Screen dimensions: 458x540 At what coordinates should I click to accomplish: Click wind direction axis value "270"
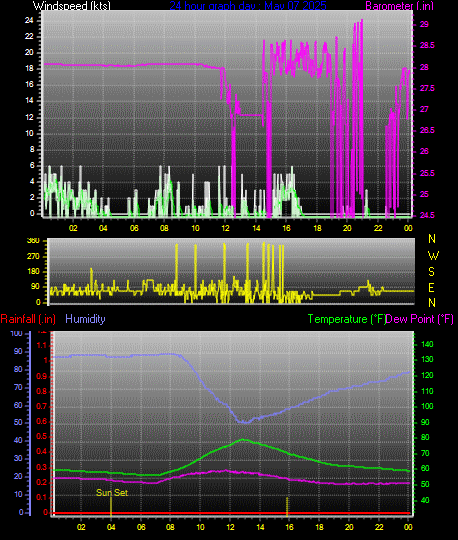(x=33, y=256)
